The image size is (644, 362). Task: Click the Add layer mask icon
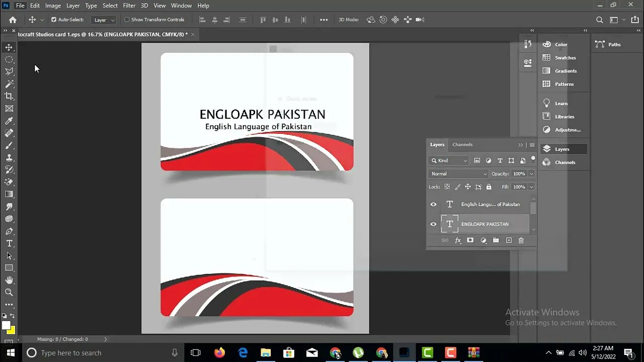pyautogui.click(x=470, y=240)
